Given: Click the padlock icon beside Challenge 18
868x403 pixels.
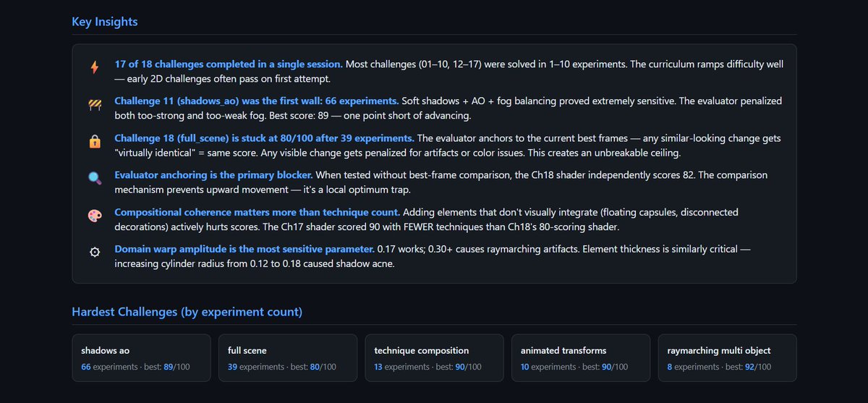Looking at the screenshot, I should pos(95,142).
